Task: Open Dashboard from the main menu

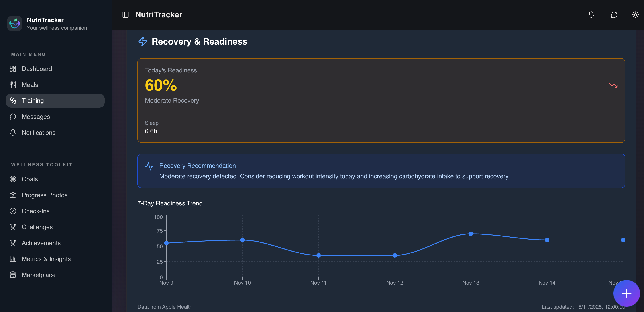Action: click(37, 69)
